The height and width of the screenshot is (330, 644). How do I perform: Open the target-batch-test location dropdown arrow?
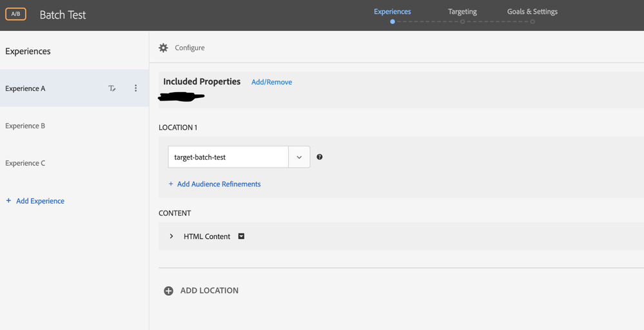[x=299, y=157]
